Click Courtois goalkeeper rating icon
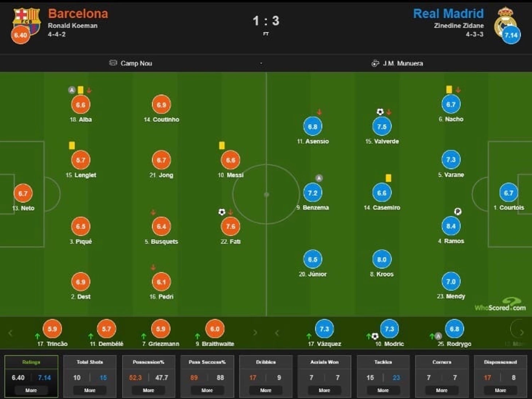This screenshot has height=399, width=532. [508, 193]
